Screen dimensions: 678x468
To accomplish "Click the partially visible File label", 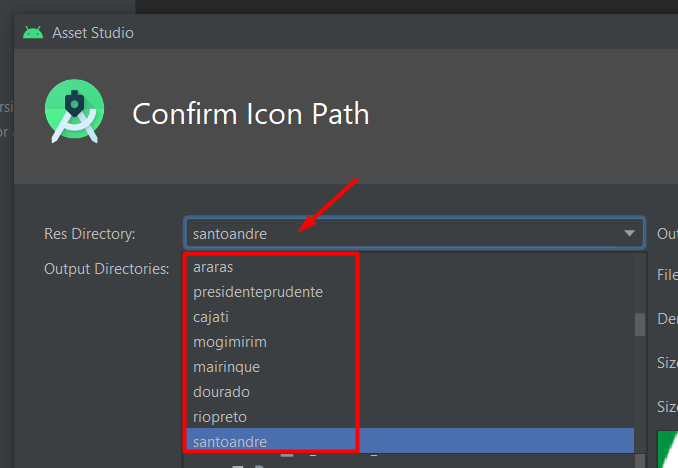I will [667, 274].
